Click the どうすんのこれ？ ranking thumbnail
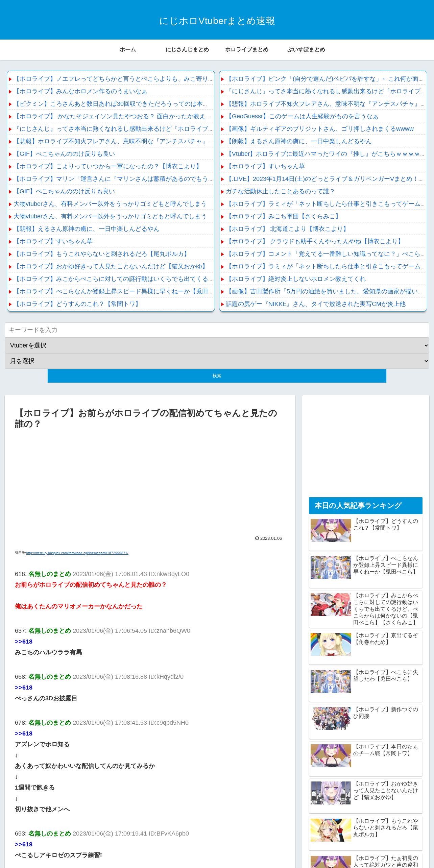This screenshot has width=434, height=868. point(331,530)
